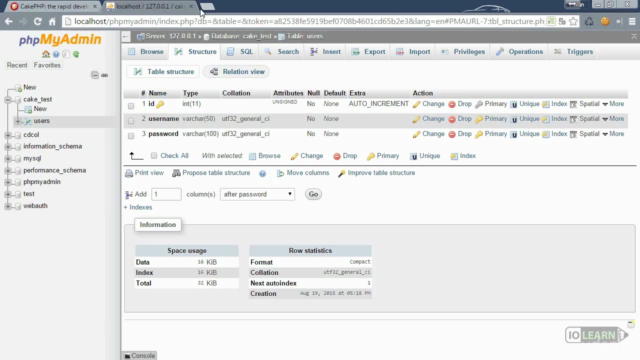Open the documentation help icon in sidebar
The height and width of the screenshot is (360, 640).
56,54
